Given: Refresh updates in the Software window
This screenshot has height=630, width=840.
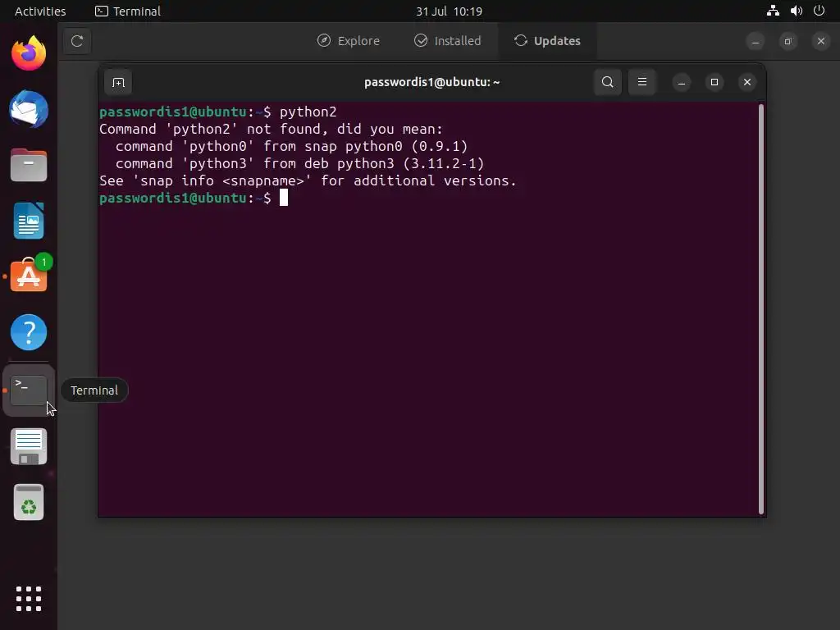Looking at the screenshot, I should coord(77,41).
